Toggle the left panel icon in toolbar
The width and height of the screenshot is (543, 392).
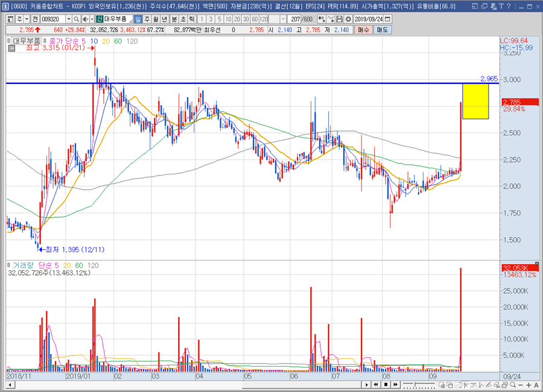[x=10, y=19]
